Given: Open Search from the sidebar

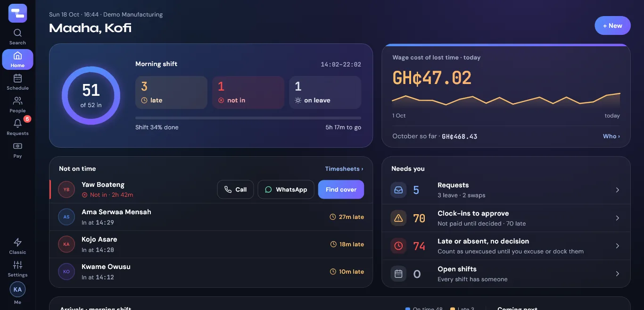Looking at the screenshot, I should (x=17, y=37).
